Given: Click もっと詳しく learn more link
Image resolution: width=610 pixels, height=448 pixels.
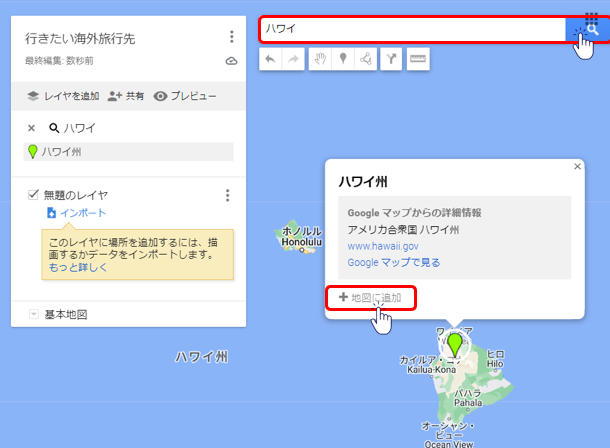Looking at the screenshot, I should click(x=78, y=268).
